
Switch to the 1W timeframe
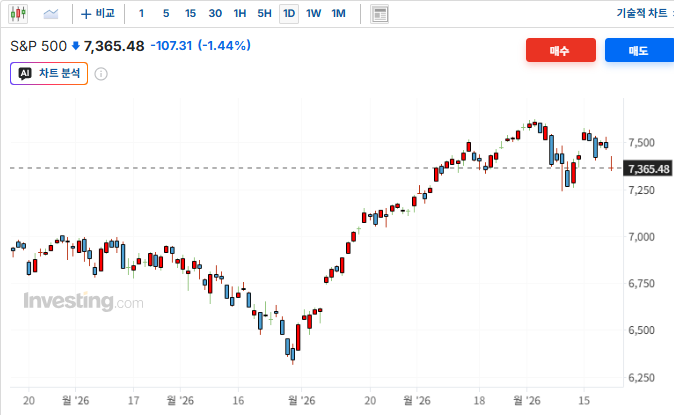(x=313, y=14)
